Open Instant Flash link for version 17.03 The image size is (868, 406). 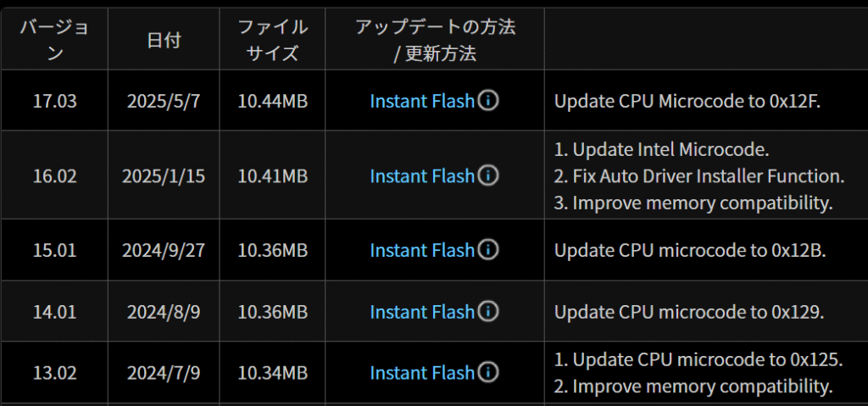(x=422, y=101)
